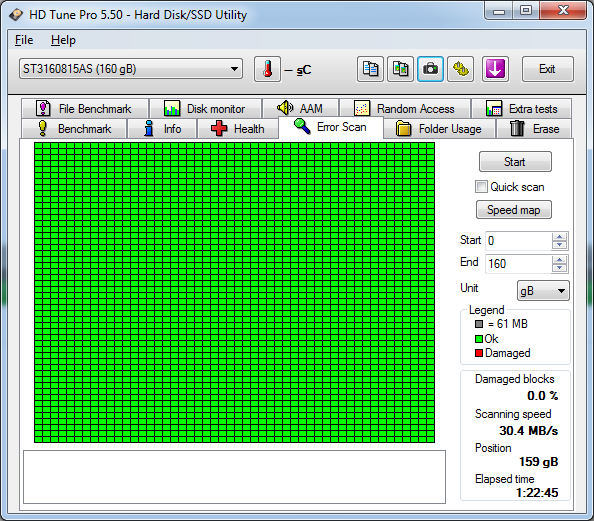This screenshot has height=521, width=594.
Task: Click the End value input field
Action: 518,263
